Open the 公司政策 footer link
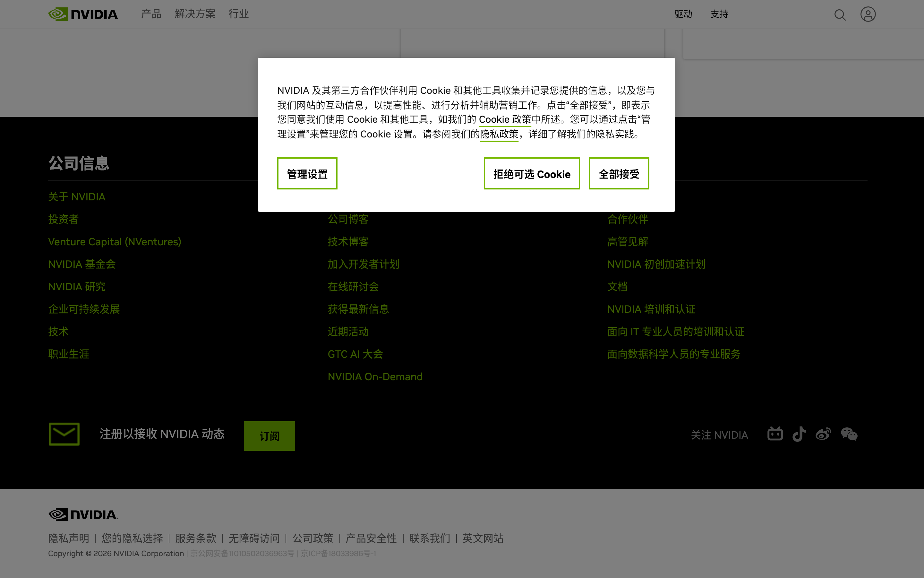The width and height of the screenshot is (924, 578). point(313,538)
